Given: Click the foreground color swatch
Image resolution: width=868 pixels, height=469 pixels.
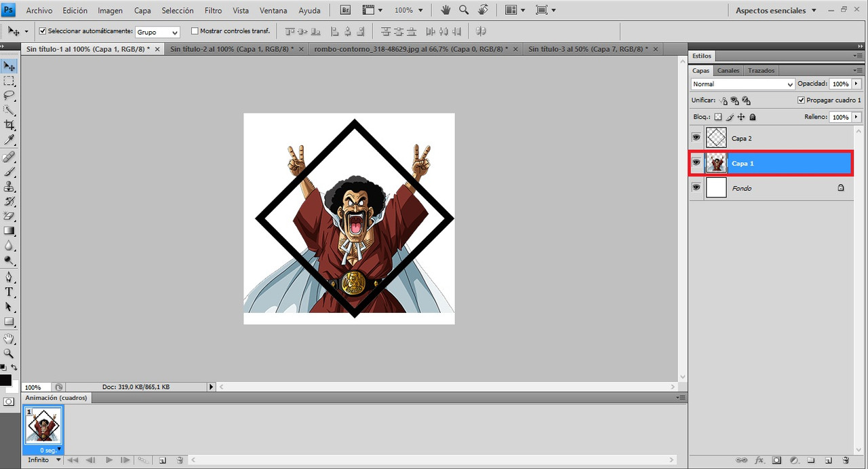Looking at the screenshot, I should [x=5, y=380].
